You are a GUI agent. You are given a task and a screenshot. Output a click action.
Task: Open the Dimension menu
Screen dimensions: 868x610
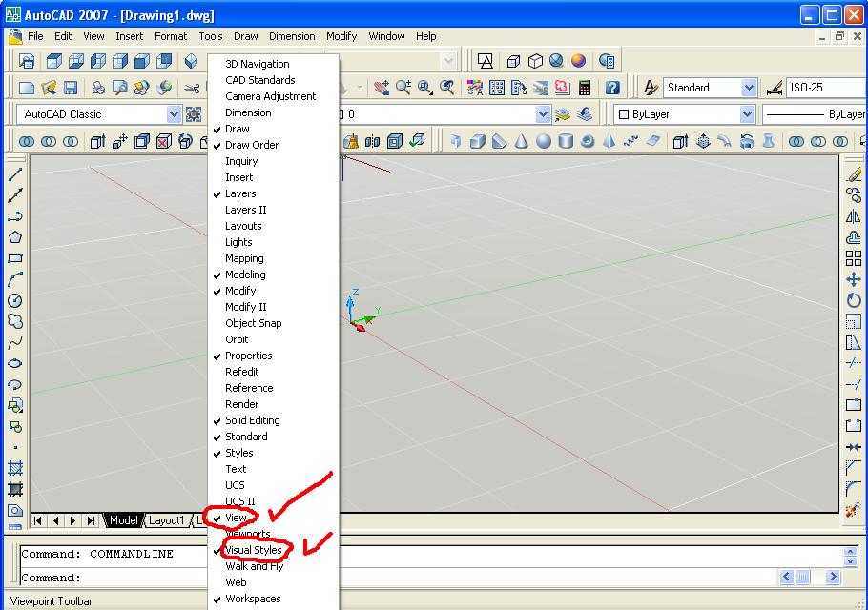[292, 36]
